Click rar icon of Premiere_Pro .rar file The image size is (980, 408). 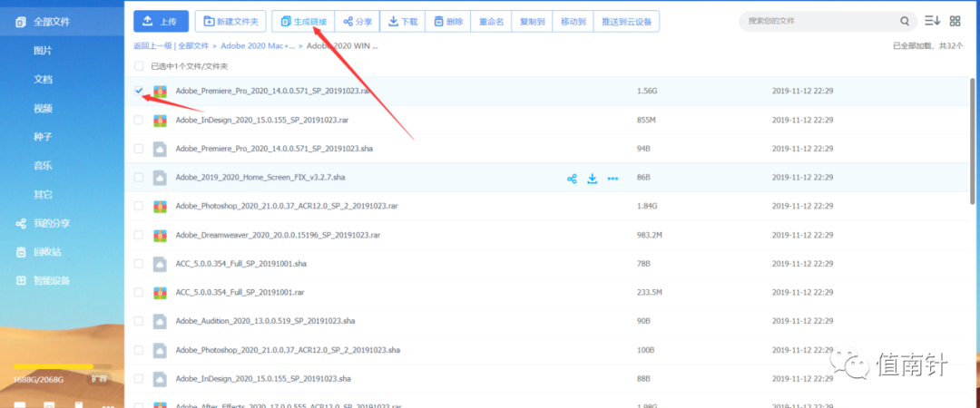coord(160,92)
